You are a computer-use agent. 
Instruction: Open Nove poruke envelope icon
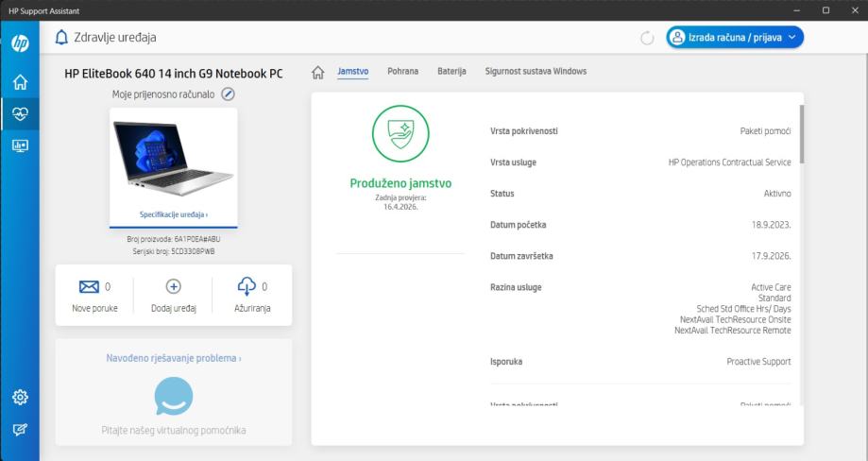88,286
